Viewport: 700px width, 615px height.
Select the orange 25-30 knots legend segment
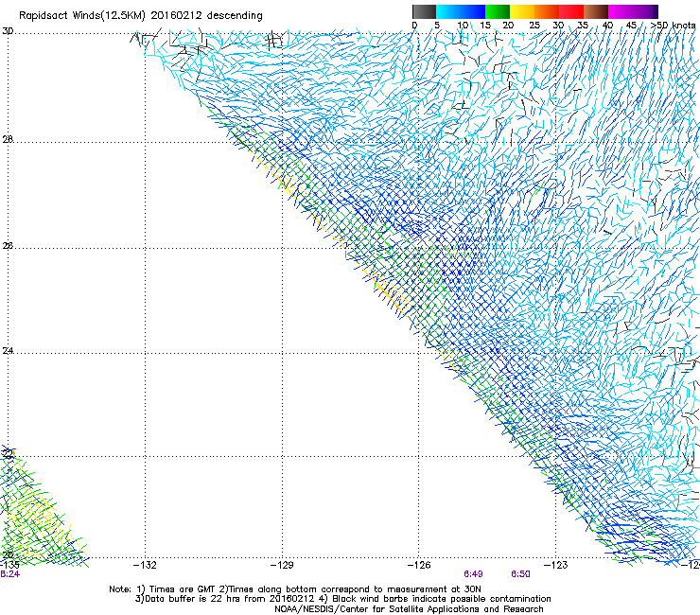coord(547,11)
